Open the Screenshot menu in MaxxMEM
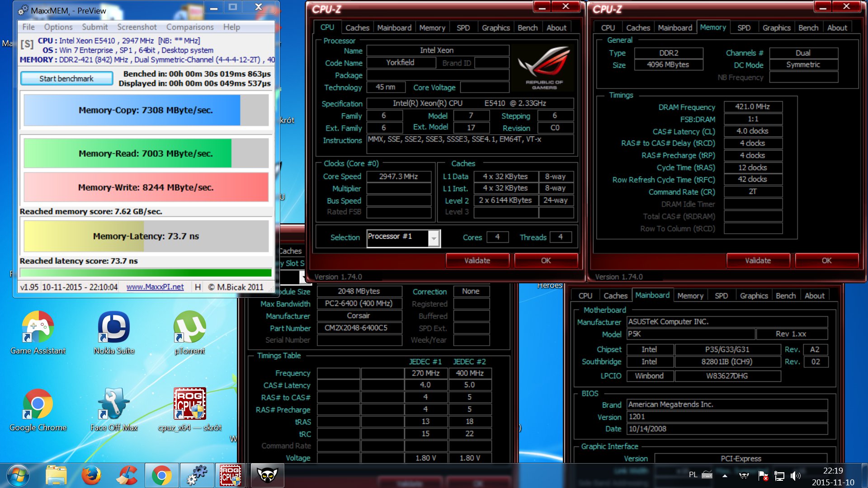Screen dimensions: 868x488 click(x=137, y=27)
